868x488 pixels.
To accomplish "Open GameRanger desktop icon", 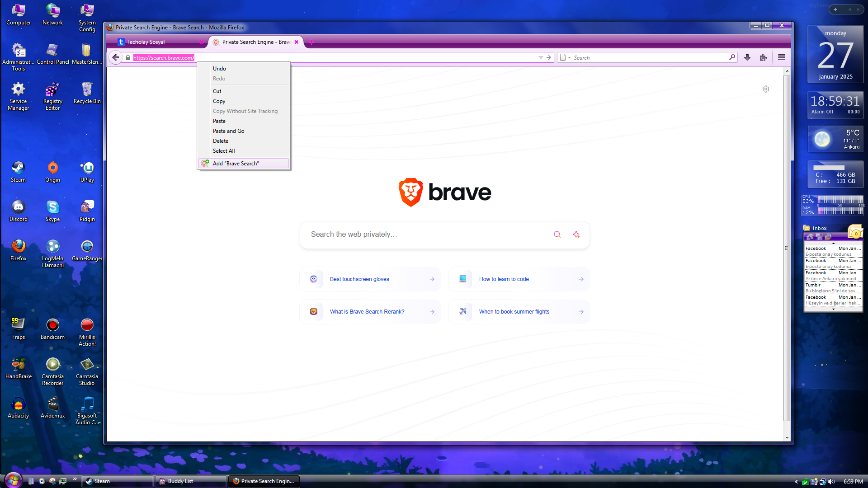I will [87, 251].
